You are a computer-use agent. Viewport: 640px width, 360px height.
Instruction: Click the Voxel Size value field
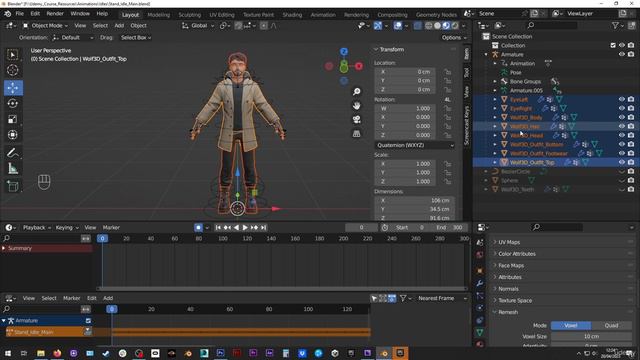click(x=591, y=337)
